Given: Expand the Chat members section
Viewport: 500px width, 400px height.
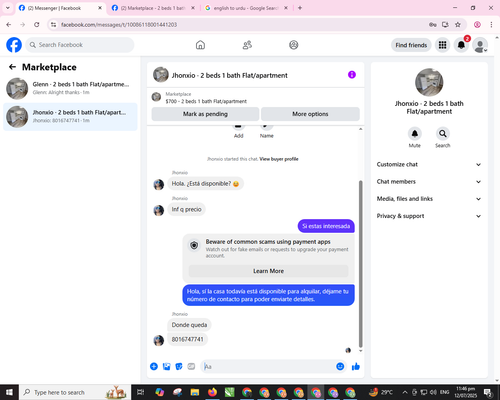Looking at the screenshot, I should click(429, 182).
